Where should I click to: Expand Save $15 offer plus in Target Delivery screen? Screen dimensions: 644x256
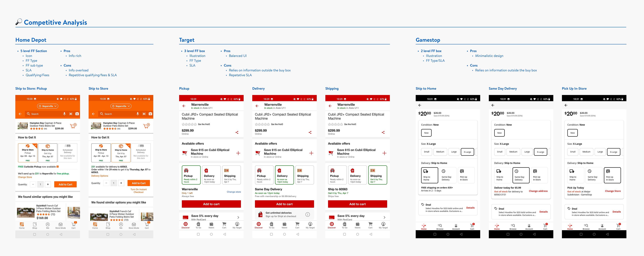coord(311,153)
